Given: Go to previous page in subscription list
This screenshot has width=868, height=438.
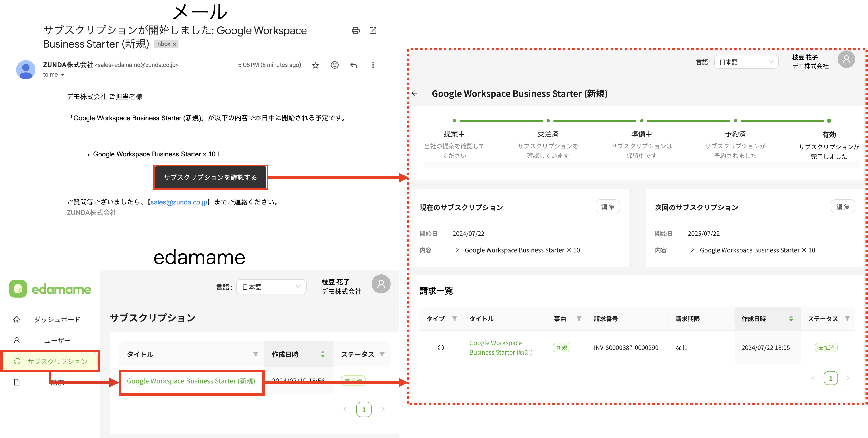Looking at the screenshot, I should [345, 409].
